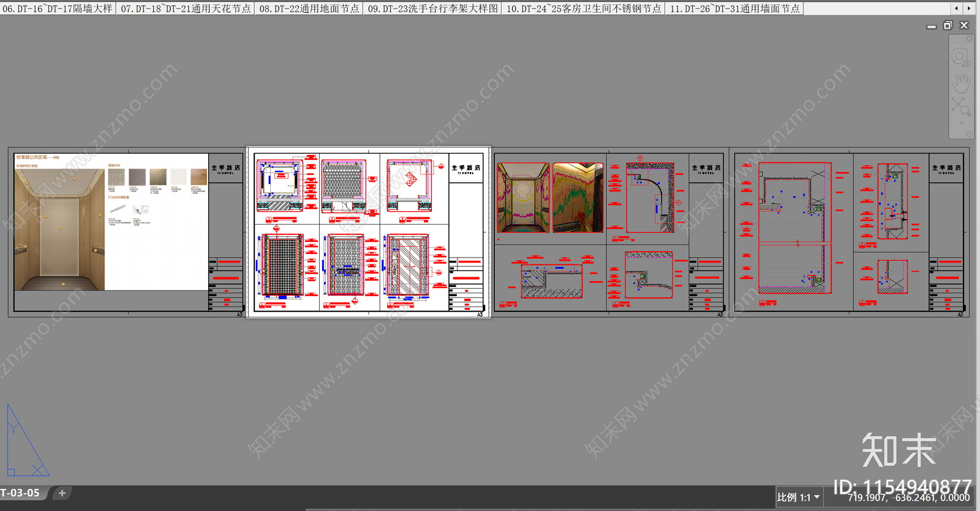Switch to tab 06.DT-16`DT-17隔墙大样
Screen dimensions: 980x511
pyautogui.click(x=58, y=9)
